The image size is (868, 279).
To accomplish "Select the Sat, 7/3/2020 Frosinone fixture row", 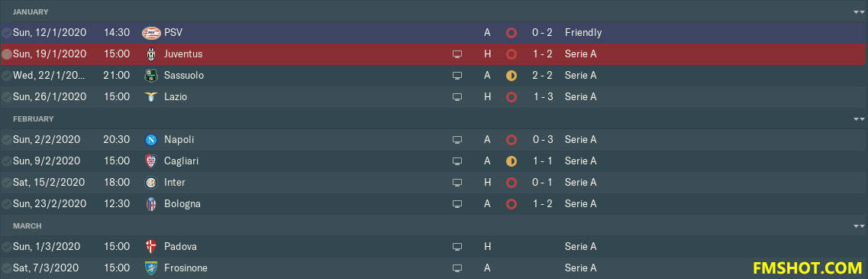I will [434, 268].
